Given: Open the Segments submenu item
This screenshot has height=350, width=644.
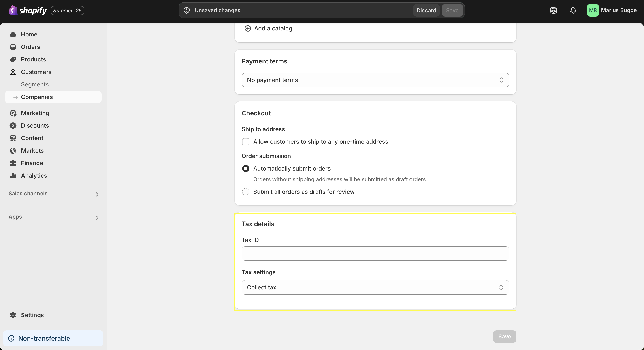Looking at the screenshot, I should click(x=35, y=84).
